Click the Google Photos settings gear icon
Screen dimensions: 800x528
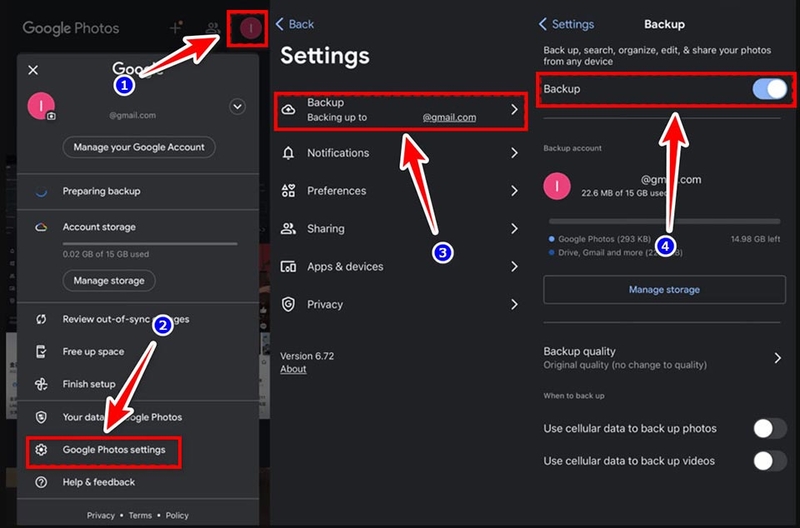41,450
